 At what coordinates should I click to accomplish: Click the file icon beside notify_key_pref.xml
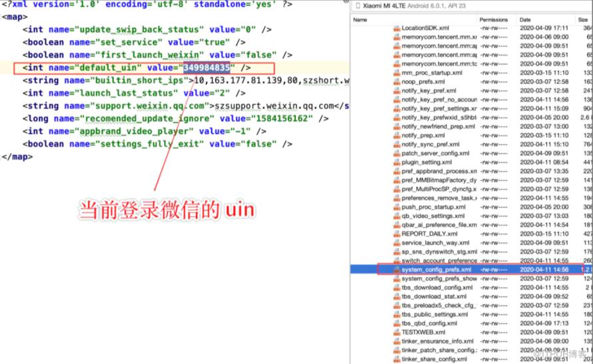[x=396, y=91]
